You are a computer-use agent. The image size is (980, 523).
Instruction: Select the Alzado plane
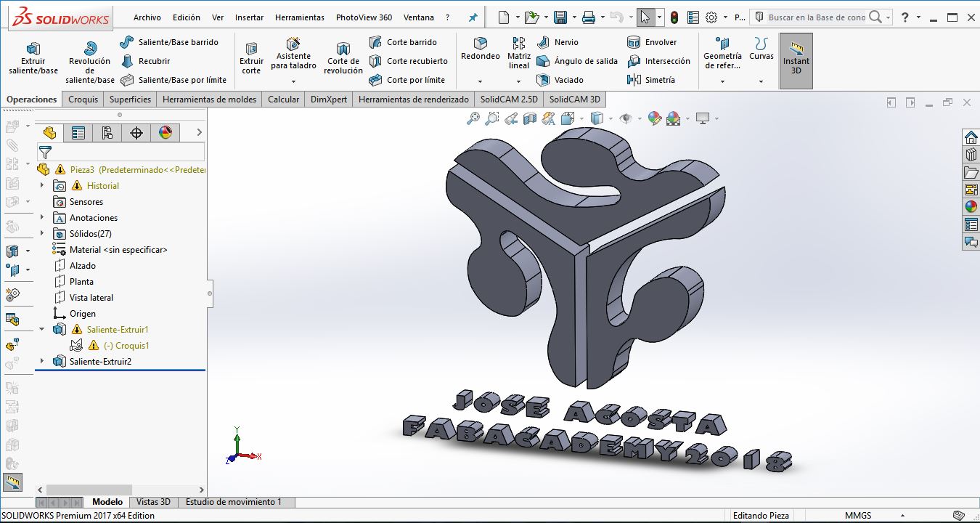click(x=83, y=266)
